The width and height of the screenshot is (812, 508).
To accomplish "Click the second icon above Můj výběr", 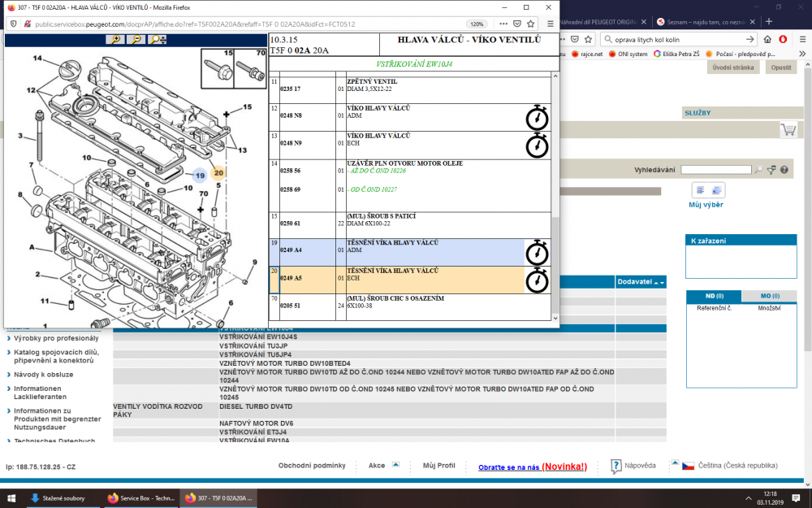I will tap(717, 190).
